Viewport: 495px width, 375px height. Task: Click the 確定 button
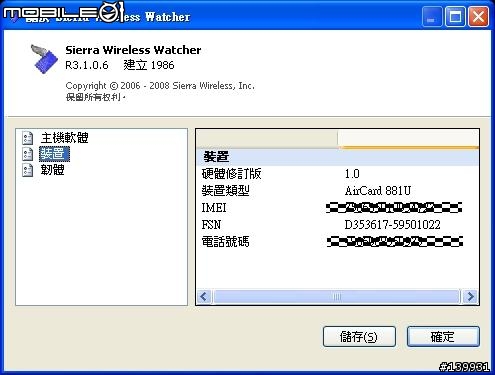(x=443, y=337)
